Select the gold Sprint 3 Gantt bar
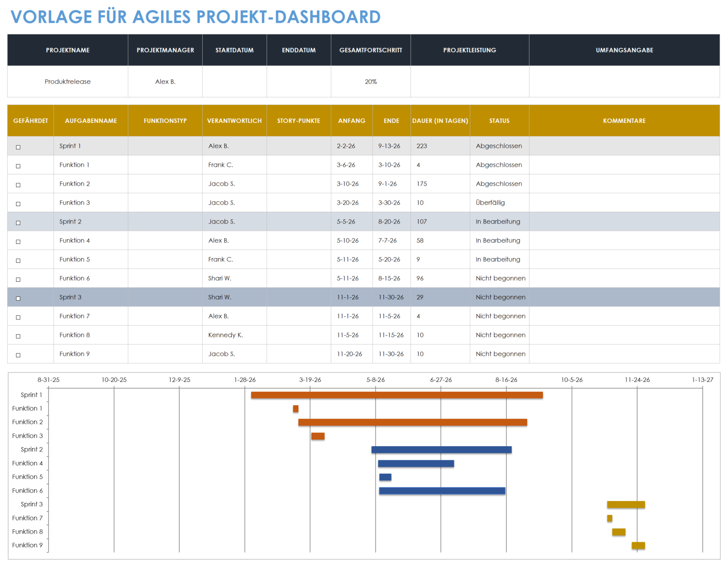Screen dimensions: 728x562 click(x=626, y=505)
